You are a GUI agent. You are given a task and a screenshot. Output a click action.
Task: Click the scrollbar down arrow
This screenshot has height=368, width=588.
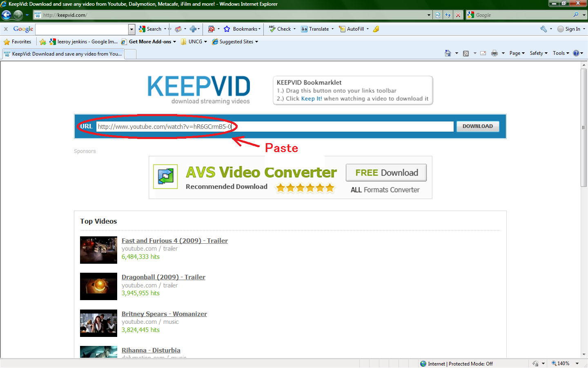click(x=584, y=355)
